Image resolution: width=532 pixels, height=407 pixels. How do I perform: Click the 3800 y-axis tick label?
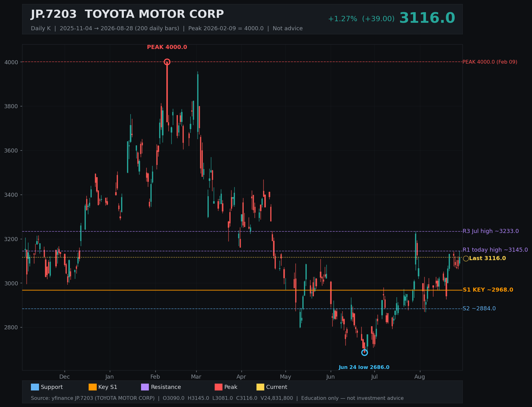click(x=11, y=106)
